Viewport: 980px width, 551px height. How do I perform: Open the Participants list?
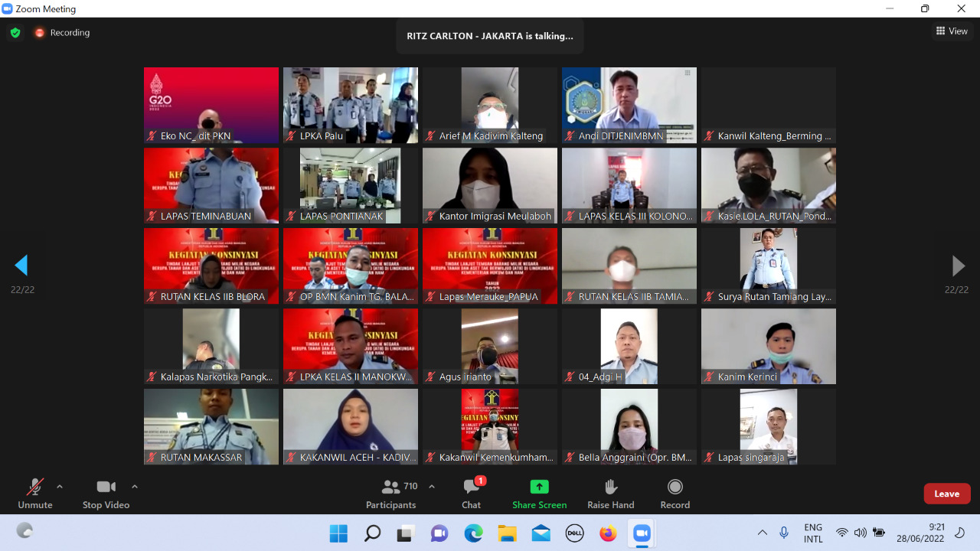[391, 493]
